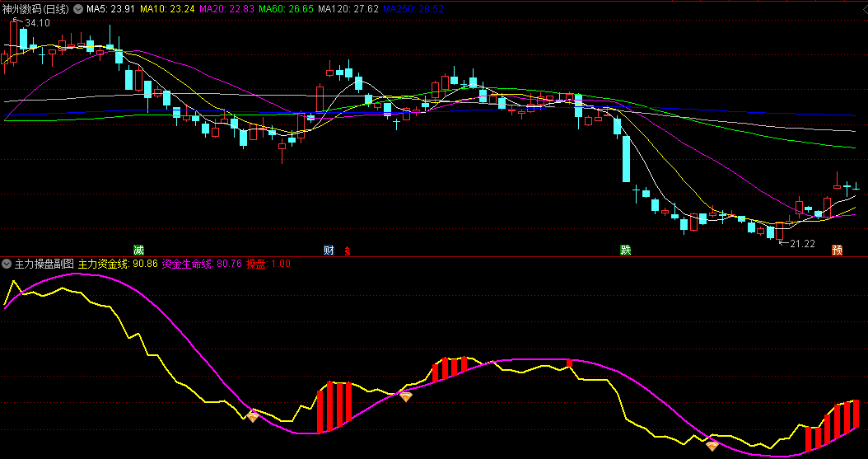Select the yellow MA10: 23.24 label
Image resolution: width=868 pixels, height=459 pixels.
click(x=167, y=9)
